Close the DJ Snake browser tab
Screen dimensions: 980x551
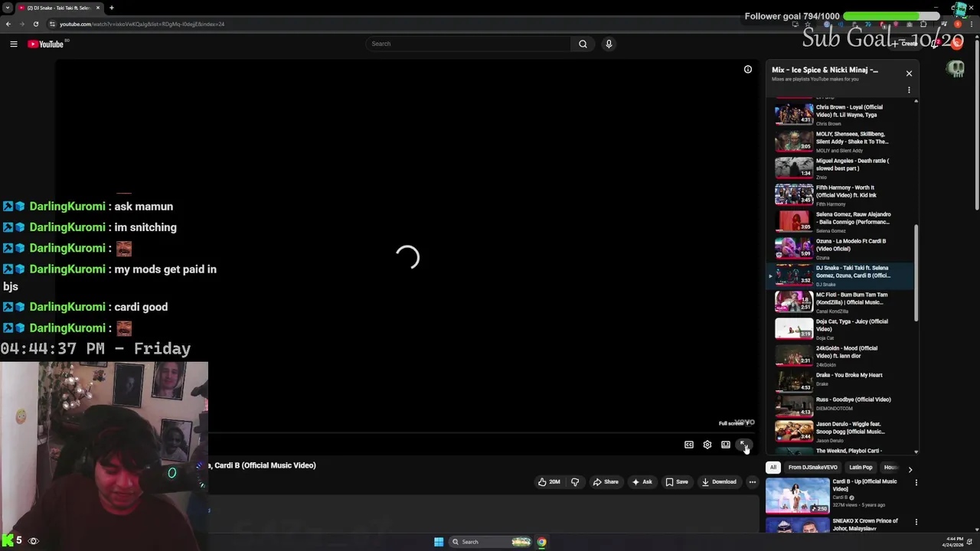[x=97, y=8]
